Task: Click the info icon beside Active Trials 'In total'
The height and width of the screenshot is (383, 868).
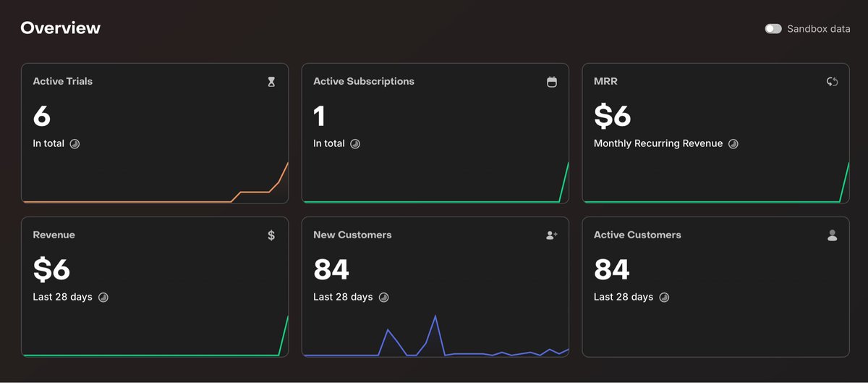Action: [75, 144]
